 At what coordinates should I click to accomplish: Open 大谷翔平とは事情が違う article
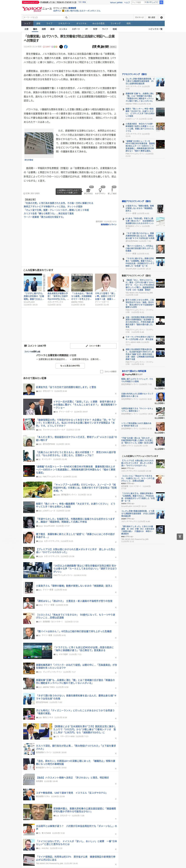[x=77, y=827]
